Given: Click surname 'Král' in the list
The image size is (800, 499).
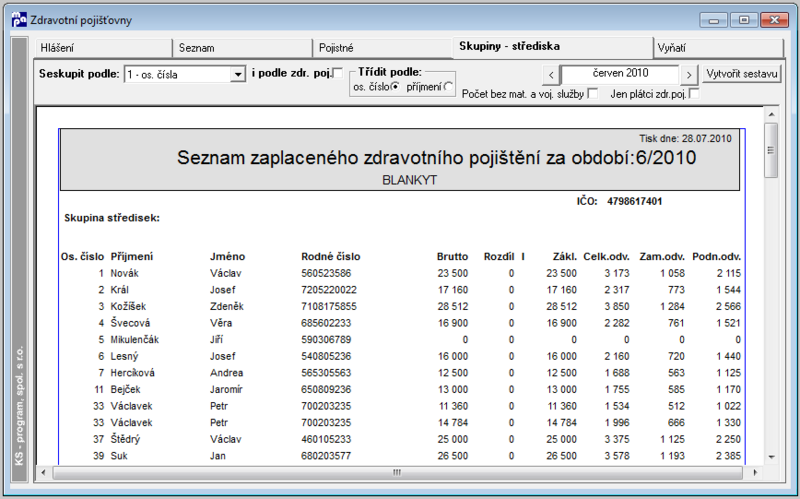Looking at the screenshot, I should click(119, 290).
